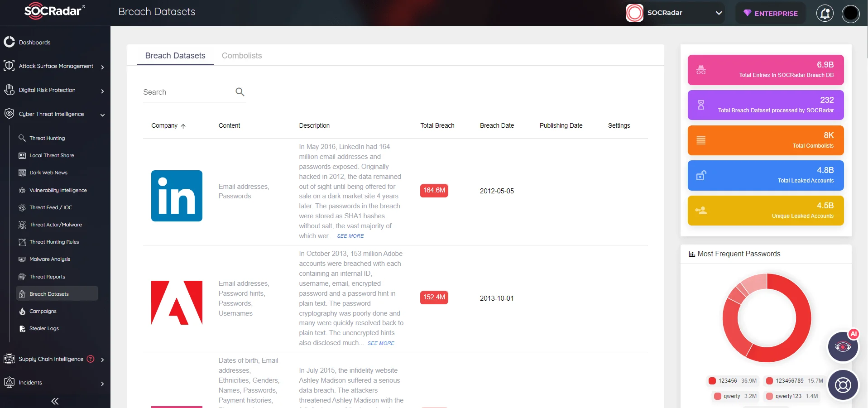Select Breach Datasets in sidebar
Screen dimensions: 868x408
(x=57, y=294)
